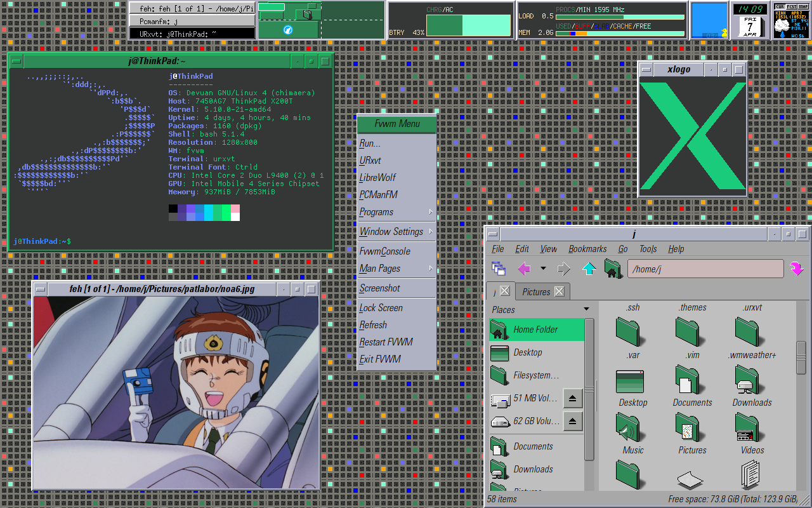
Task: Click the /home/j path field
Action: pos(705,269)
